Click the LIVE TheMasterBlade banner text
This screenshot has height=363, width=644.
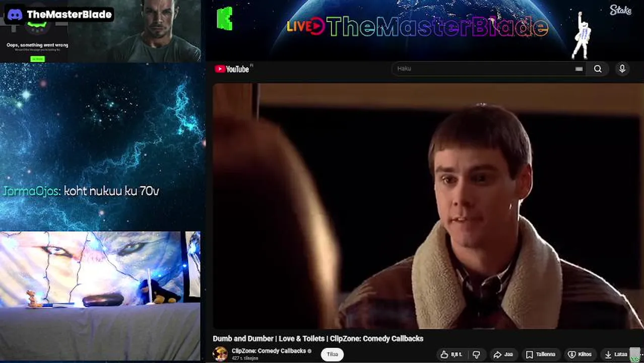(x=417, y=26)
